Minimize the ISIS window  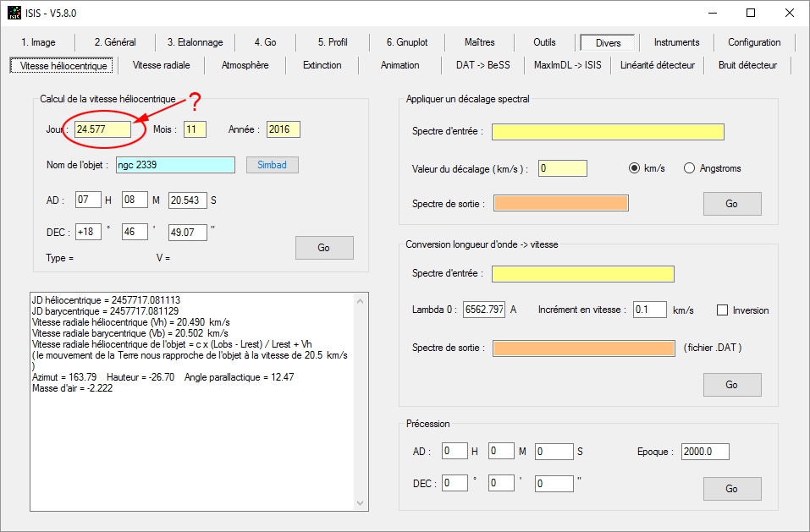(713, 13)
